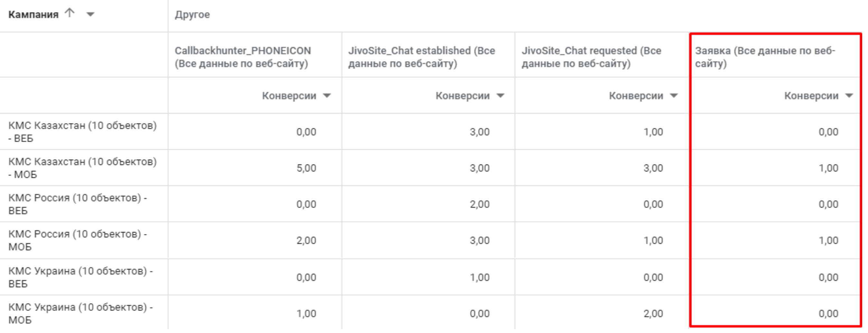868x333 pixels.
Task: Open campaign КМС Россия (10 объектов) - МОБ
Action: pyautogui.click(x=78, y=240)
